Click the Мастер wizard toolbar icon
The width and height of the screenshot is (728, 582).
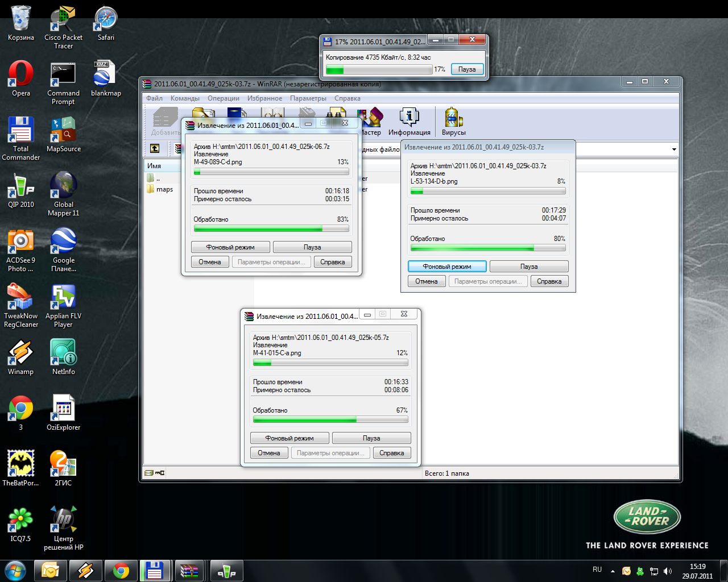pyautogui.click(x=371, y=121)
